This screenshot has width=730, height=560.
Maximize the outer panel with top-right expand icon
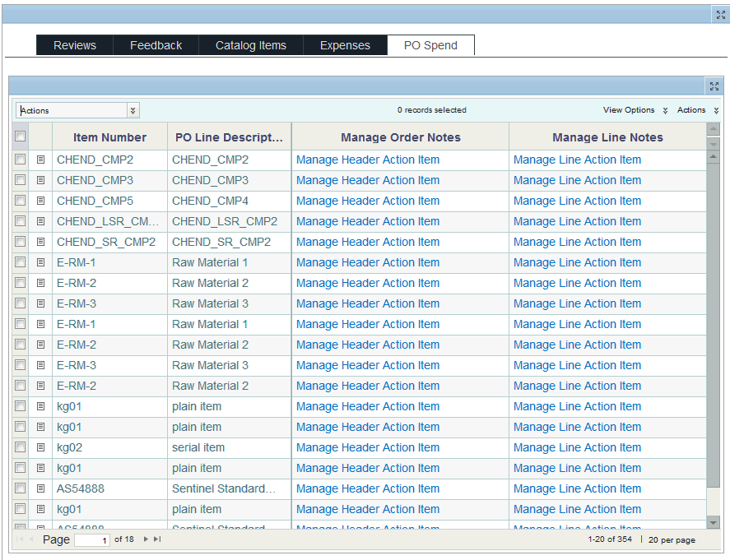[x=721, y=15]
